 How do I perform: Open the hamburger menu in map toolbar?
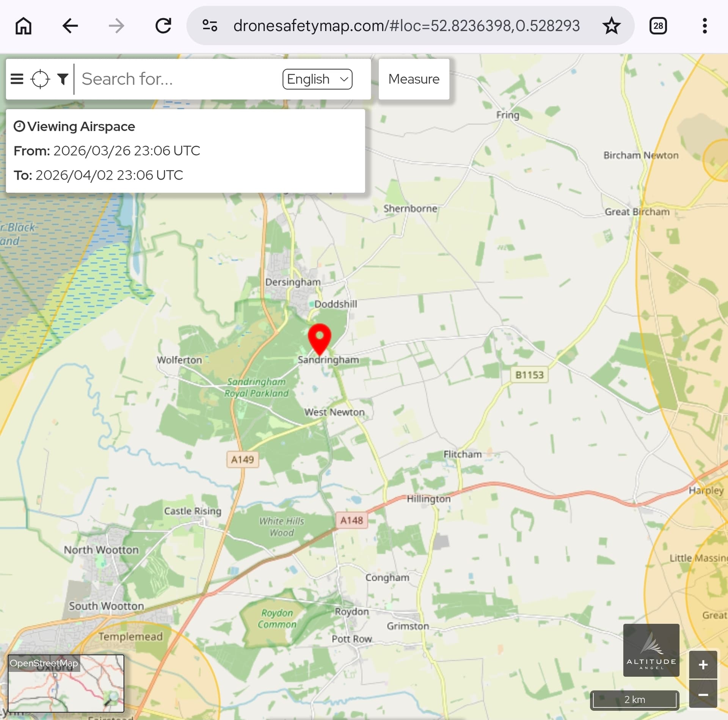[17, 79]
